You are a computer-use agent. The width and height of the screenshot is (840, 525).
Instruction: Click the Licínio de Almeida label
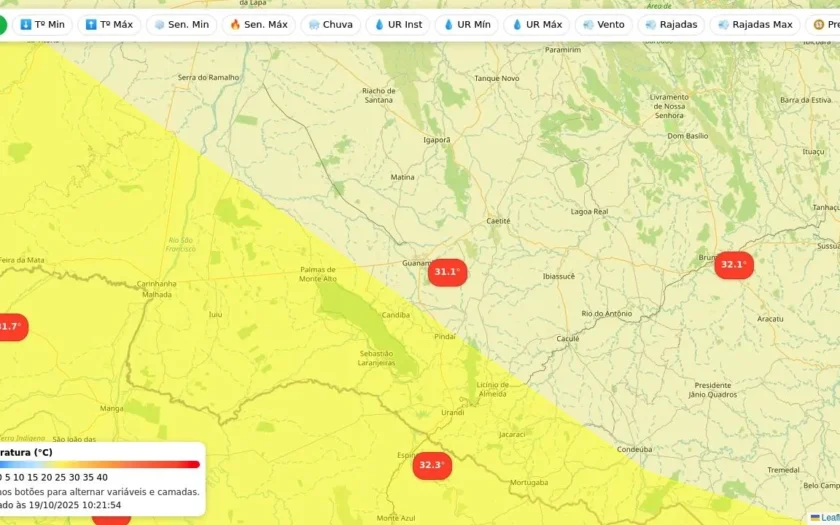coord(493,389)
